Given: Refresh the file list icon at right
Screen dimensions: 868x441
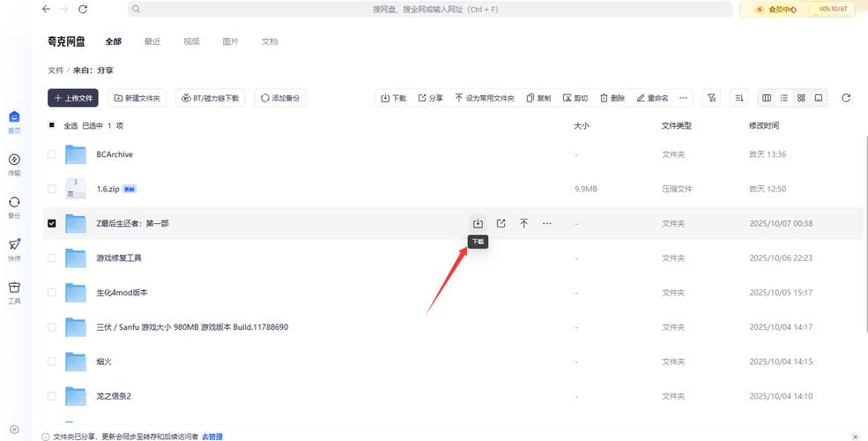Looking at the screenshot, I should 846,98.
